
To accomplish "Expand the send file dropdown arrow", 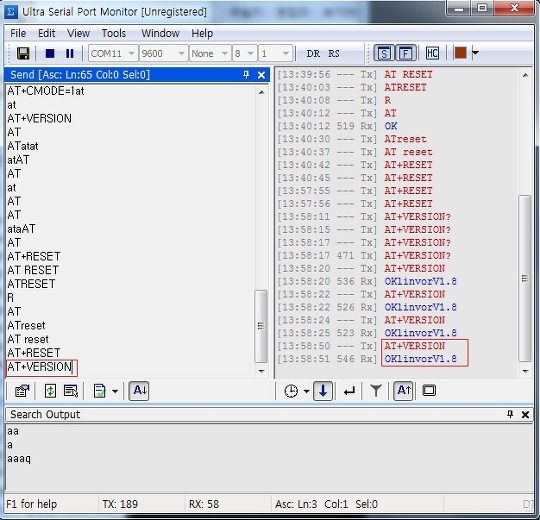I will [115, 391].
